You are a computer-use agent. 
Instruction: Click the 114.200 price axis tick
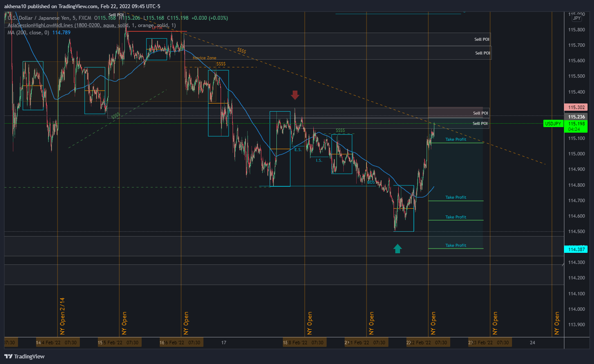coord(576,278)
